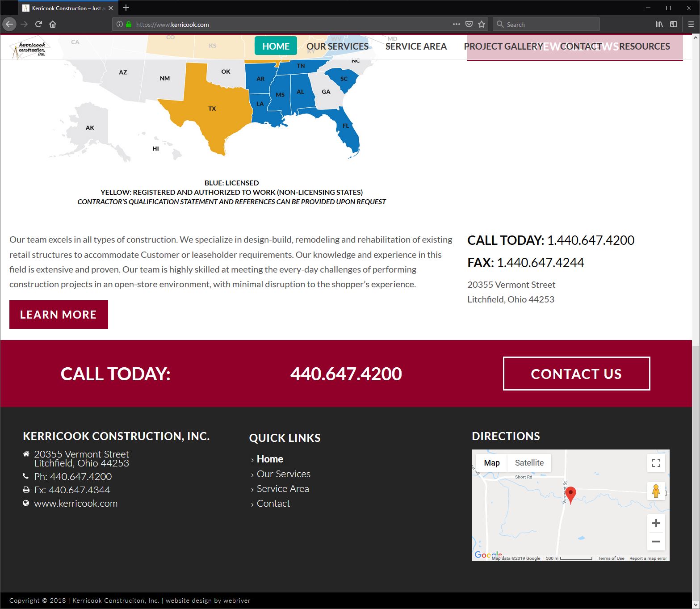Open the HOME navigation item
Image resolution: width=700 pixels, height=609 pixels.
click(276, 46)
